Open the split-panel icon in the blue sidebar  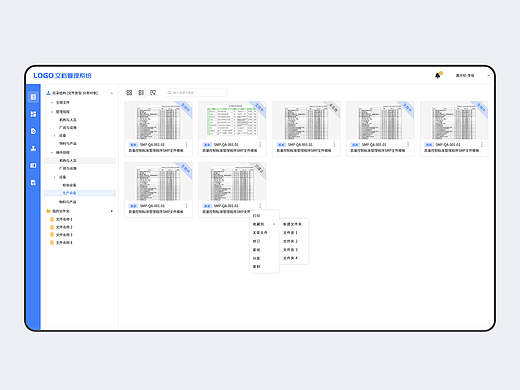click(33, 165)
